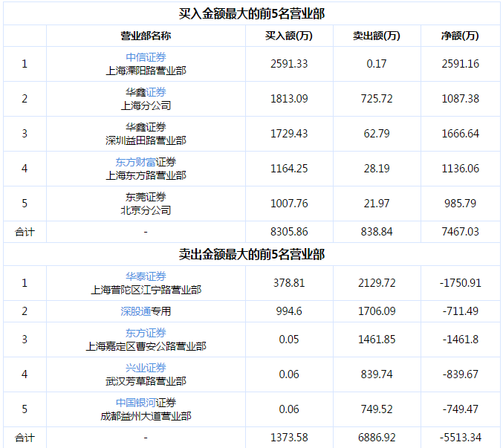The image size is (503, 448).
Task: Click the net total -5513.34 cell
Action: tap(460, 438)
